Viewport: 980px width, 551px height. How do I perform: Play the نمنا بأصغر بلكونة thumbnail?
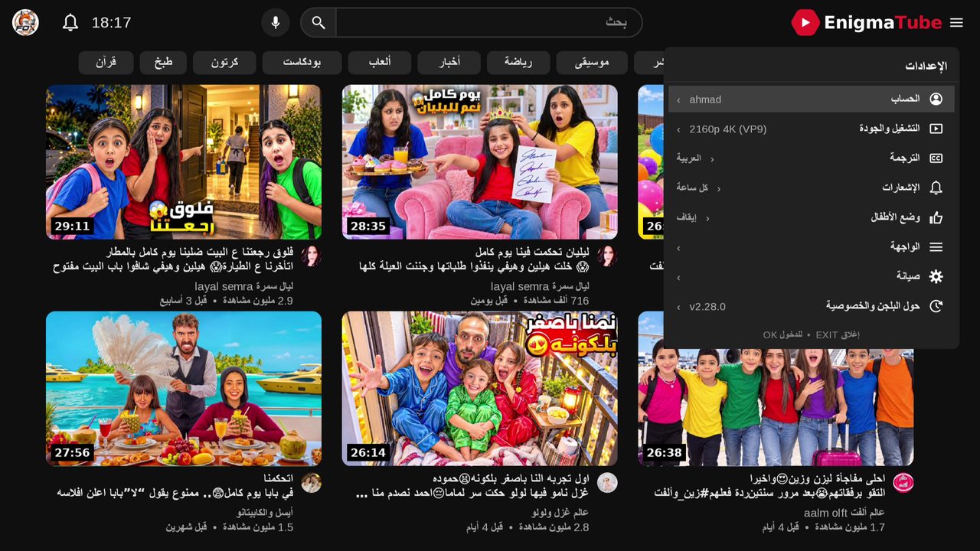480,389
